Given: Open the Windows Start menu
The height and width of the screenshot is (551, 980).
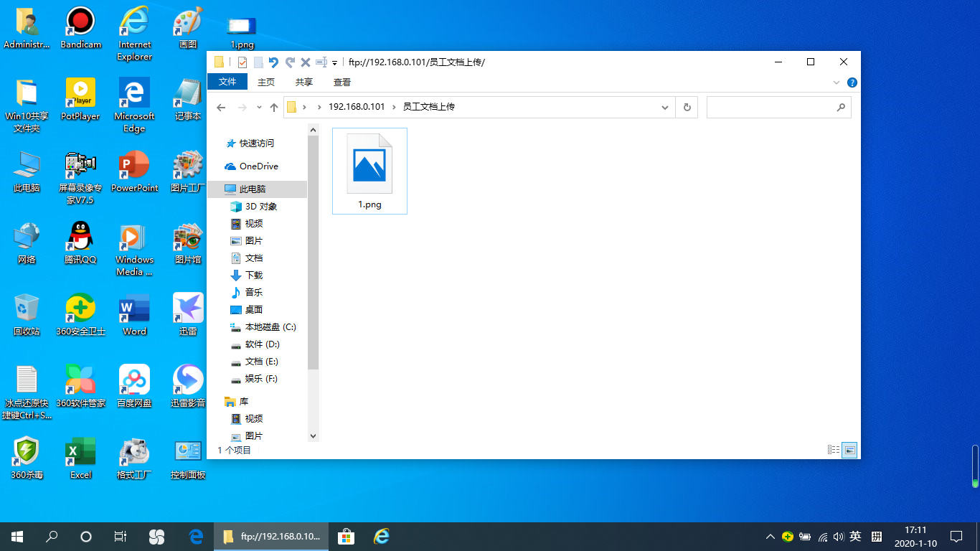Looking at the screenshot, I should (17, 536).
